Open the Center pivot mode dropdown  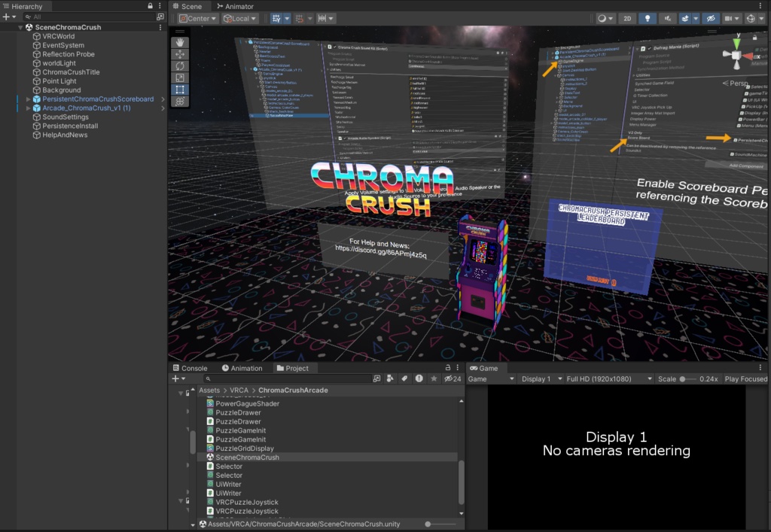coord(198,18)
